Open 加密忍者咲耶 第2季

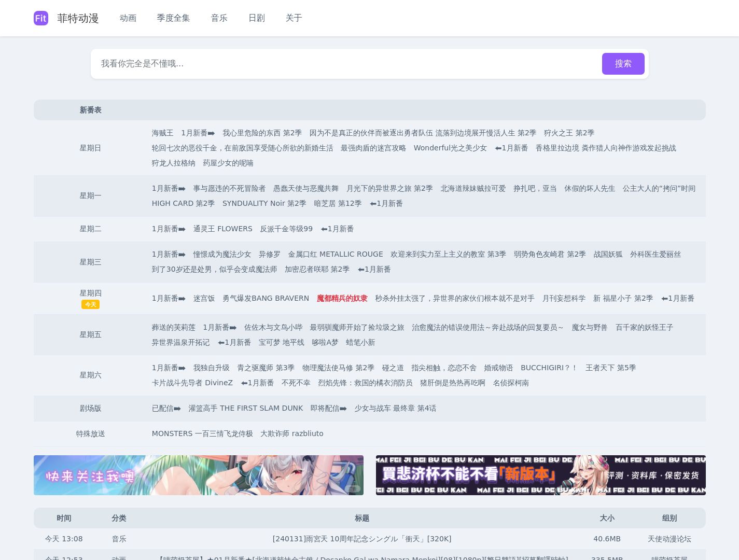(x=317, y=270)
